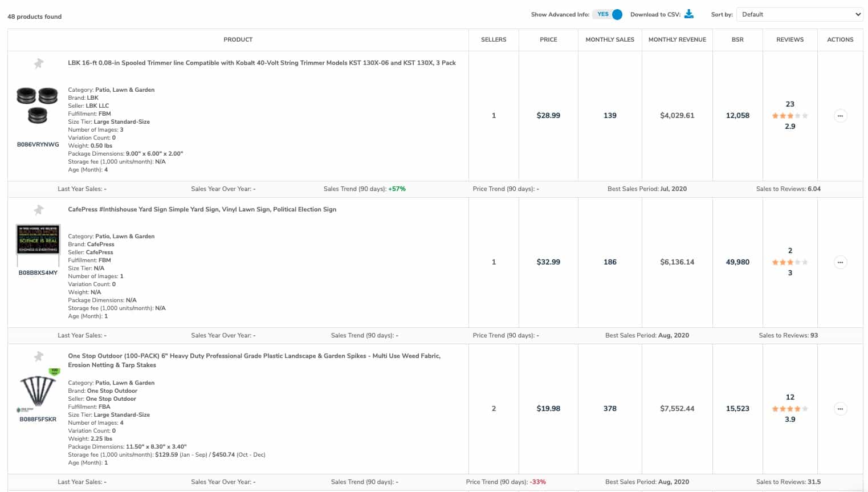Pin the One Stop Outdoor spikes product
Screen dimensions: 868x492
pyautogui.click(x=38, y=356)
